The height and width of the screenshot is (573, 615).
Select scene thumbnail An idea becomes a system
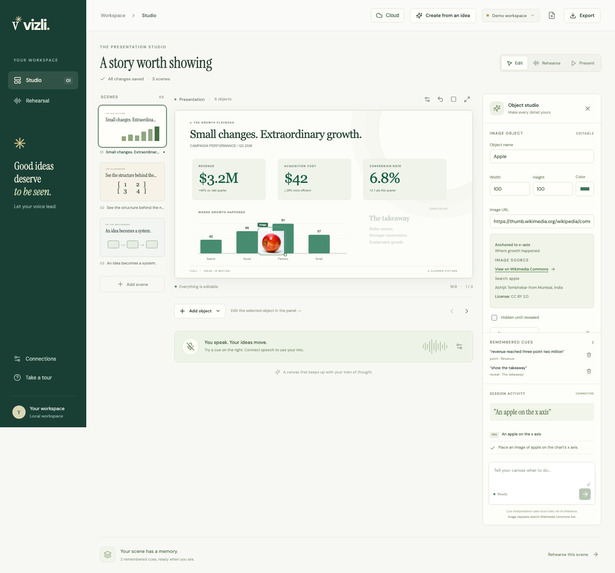(132, 237)
